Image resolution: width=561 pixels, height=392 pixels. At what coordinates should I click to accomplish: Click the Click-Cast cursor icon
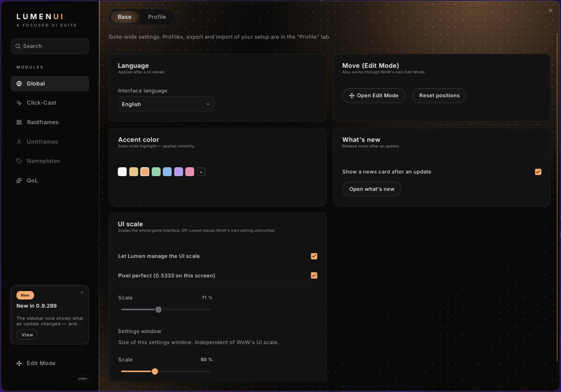[19, 103]
